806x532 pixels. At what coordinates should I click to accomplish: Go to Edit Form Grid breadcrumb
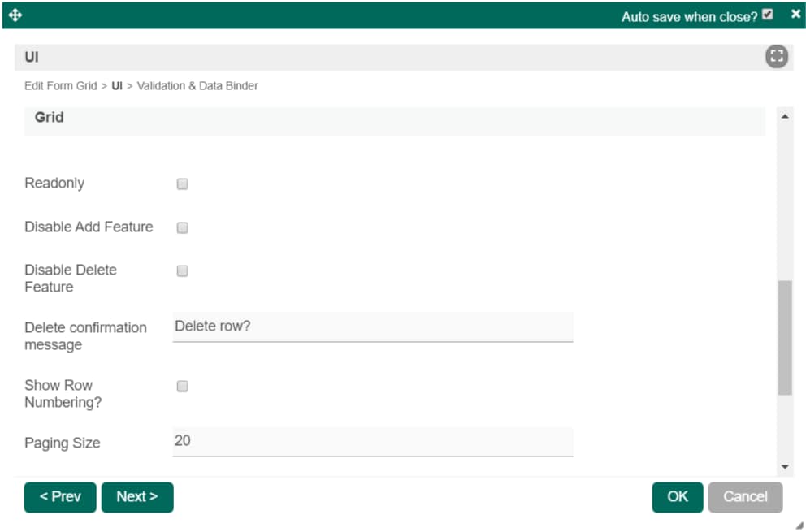61,86
